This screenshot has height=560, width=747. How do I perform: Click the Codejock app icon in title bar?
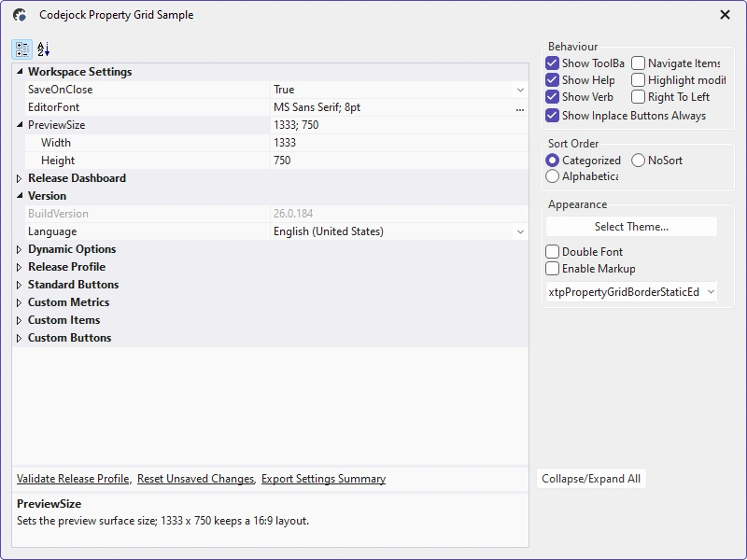point(20,15)
